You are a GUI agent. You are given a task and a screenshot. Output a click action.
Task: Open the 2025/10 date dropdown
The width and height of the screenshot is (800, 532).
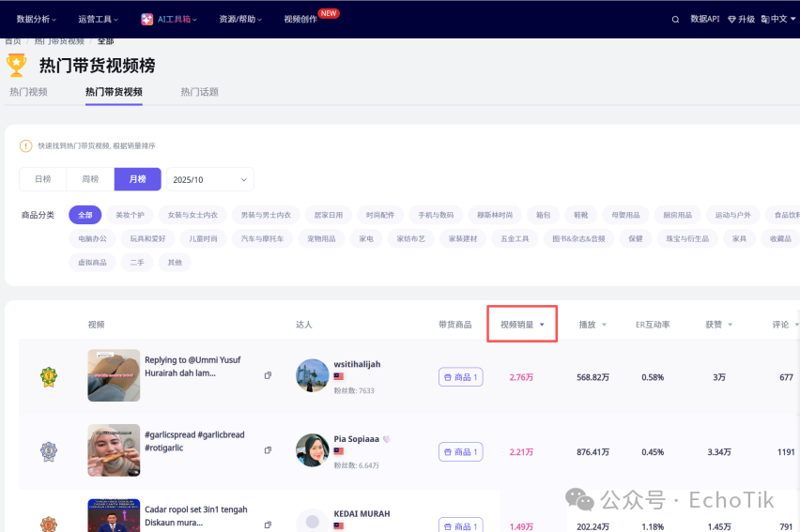tap(210, 179)
